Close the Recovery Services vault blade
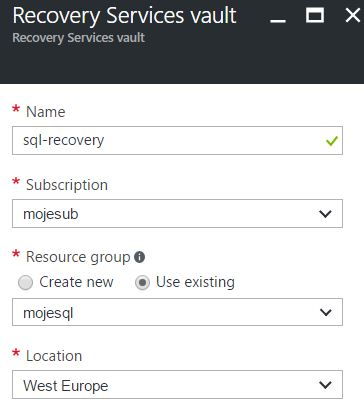Screen dimensions: 364x408 353,15
